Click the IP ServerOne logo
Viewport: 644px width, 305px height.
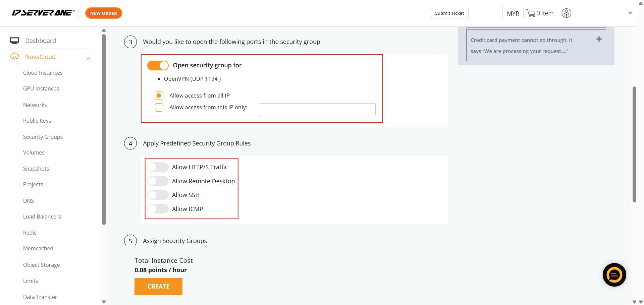[x=43, y=13]
